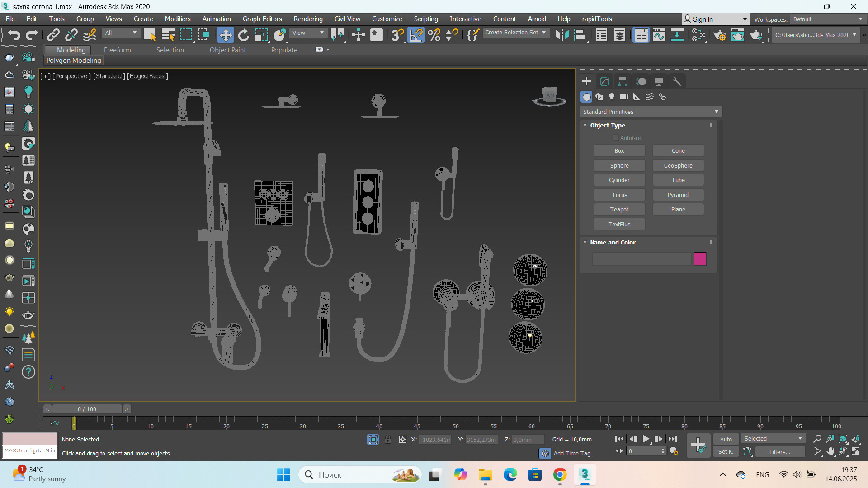Click the Pan View hand icon
The image size is (868, 488).
pyautogui.click(x=830, y=451)
